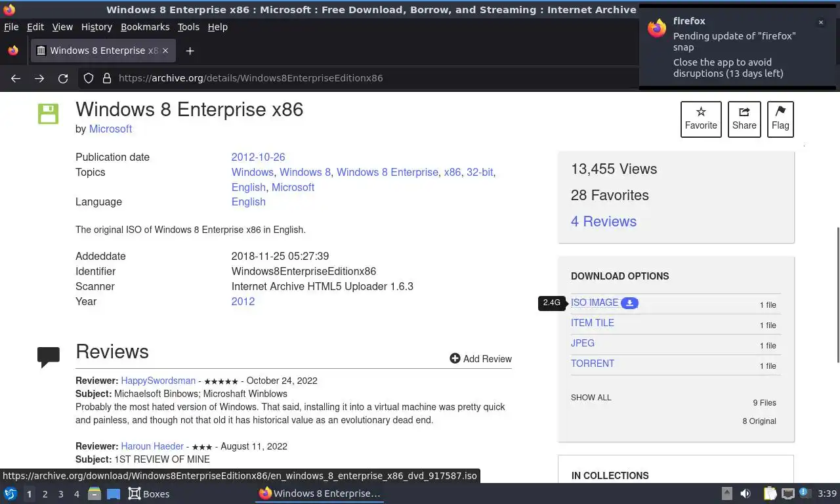
Task: Click the browser forward arrow
Action: click(x=39, y=78)
